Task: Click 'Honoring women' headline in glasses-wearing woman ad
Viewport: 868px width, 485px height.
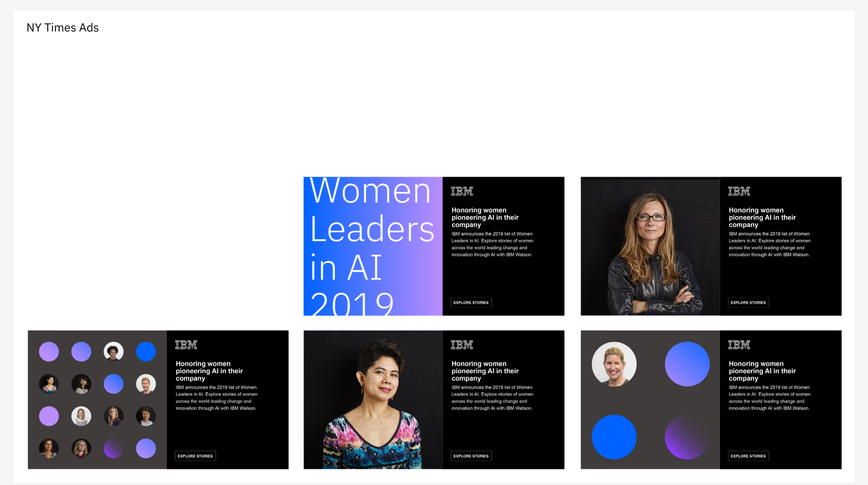Action: (762, 218)
